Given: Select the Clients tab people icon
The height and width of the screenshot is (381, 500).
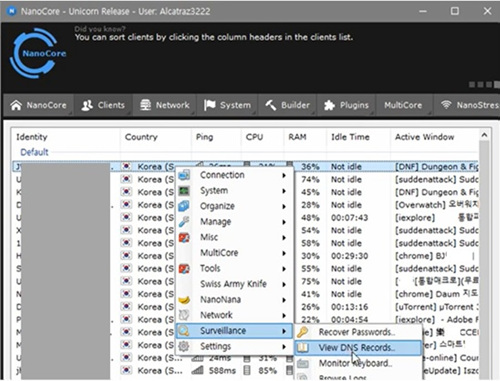Looking at the screenshot, I should [87, 105].
